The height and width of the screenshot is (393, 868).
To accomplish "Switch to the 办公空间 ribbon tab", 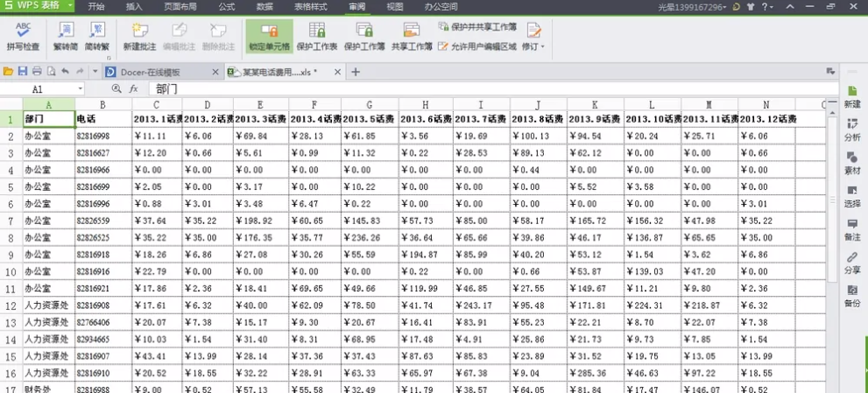I will click(441, 7).
